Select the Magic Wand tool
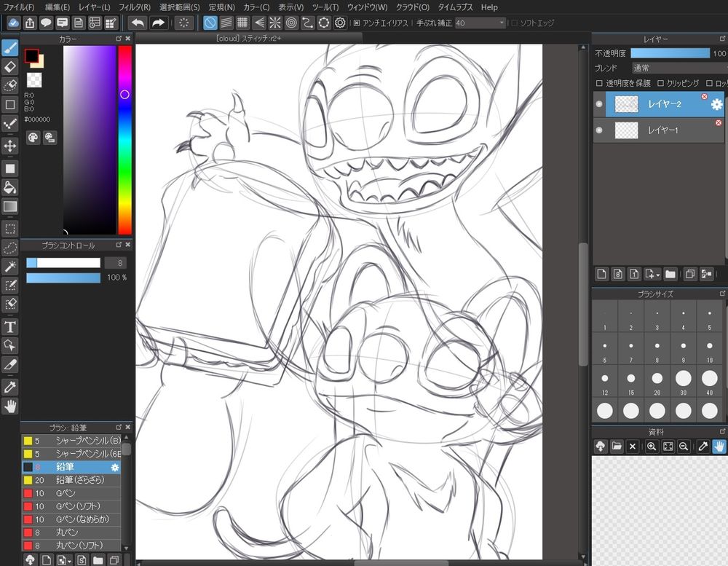 pyautogui.click(x=10, y=267)
